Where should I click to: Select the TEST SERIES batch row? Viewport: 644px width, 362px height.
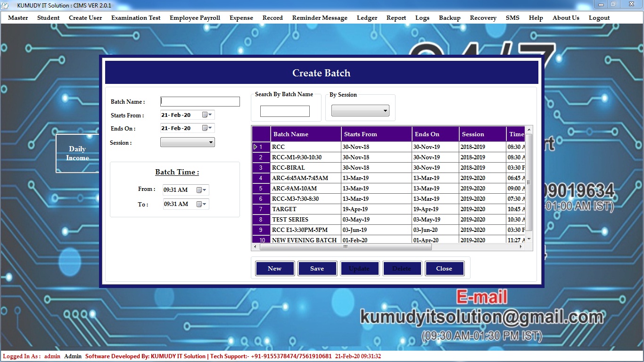[x=305, y=220]
